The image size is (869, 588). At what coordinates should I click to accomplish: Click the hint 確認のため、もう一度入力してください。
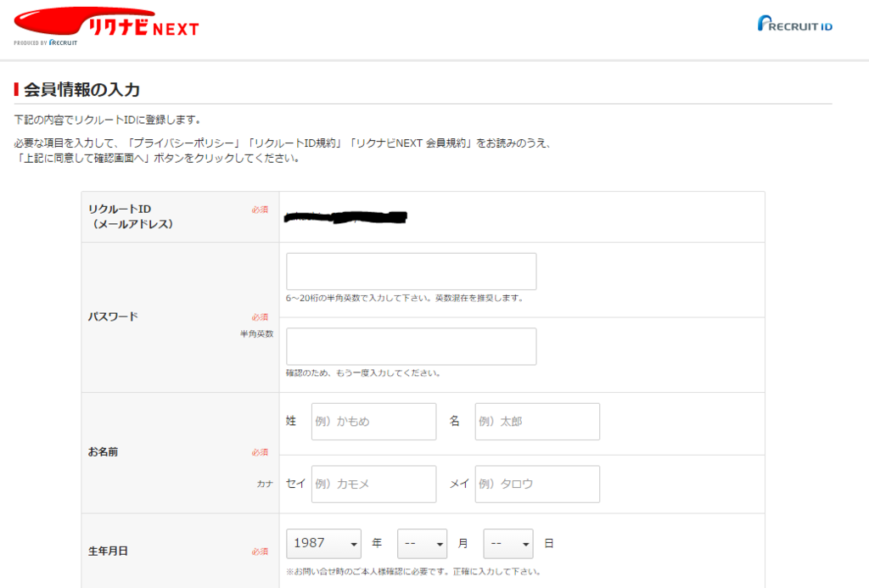(364, 373)
